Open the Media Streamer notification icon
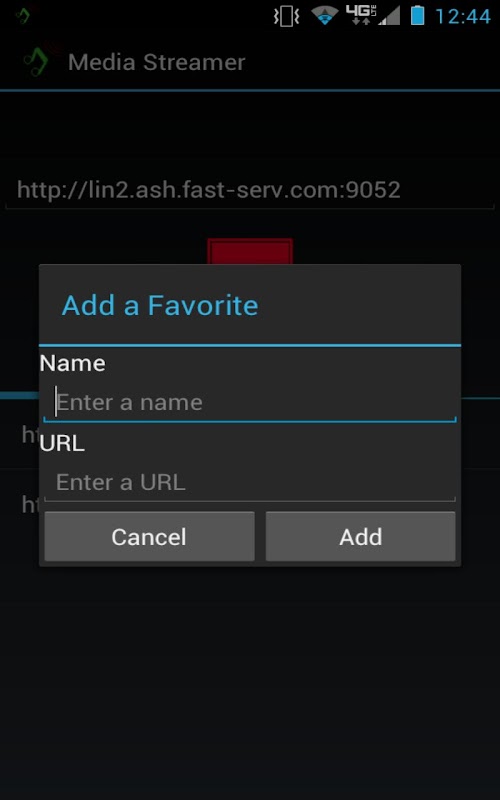 click(23, 16)
